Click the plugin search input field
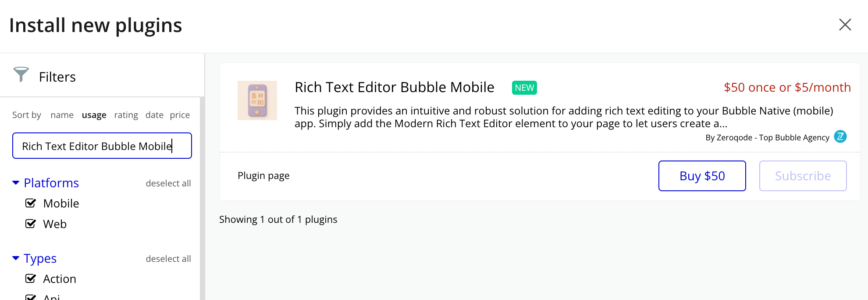Screen dimensions: 868x300 tap(102, 146)
